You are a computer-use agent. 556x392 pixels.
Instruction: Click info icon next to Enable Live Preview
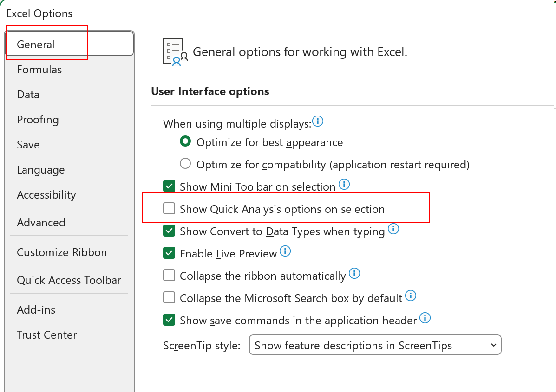pos(285,251)
